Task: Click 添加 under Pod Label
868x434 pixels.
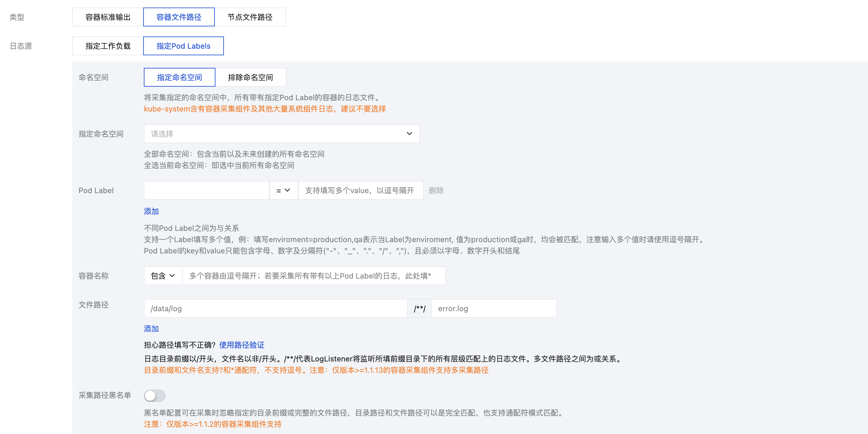Action: coord(151,211)
